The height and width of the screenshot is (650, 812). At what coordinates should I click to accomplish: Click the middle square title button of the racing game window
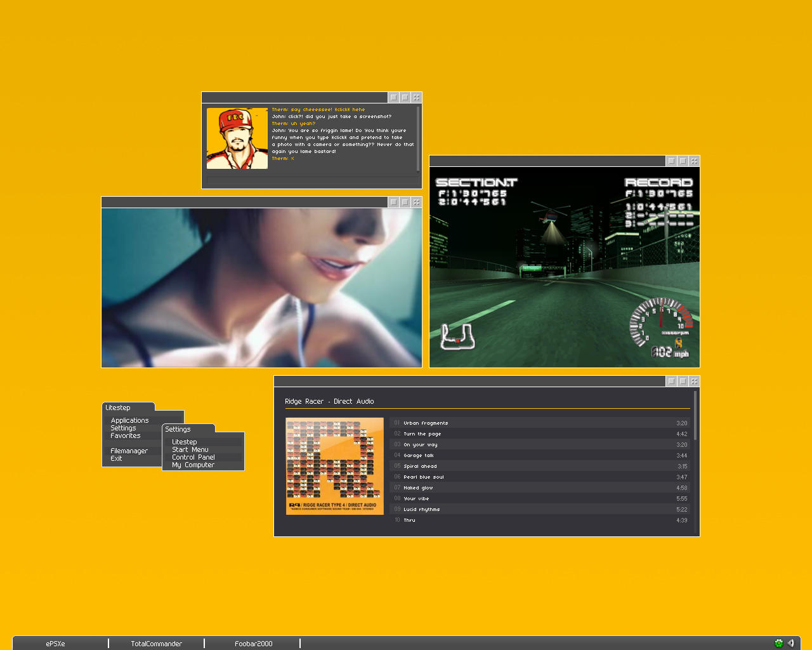tap(683, 161)
